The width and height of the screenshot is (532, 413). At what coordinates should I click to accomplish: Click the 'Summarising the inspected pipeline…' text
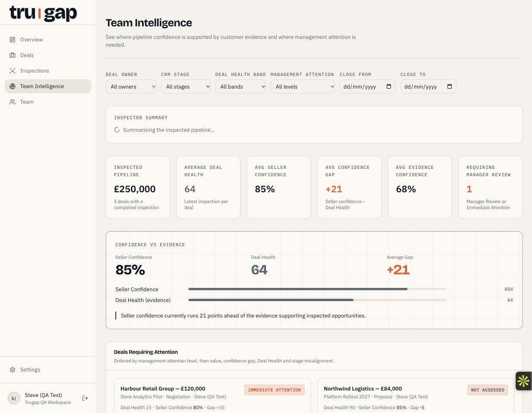(x=169, y=130)
